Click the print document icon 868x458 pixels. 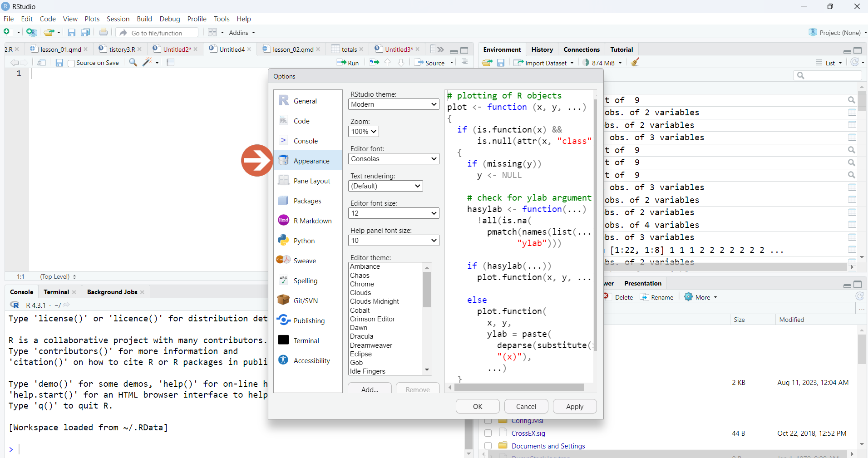[x=103, y=32]
